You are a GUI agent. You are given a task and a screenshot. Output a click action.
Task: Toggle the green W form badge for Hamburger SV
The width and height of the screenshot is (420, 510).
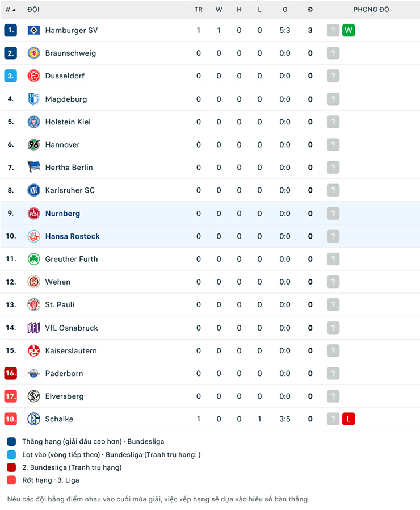pyautogui.click(x=348, y=30)
